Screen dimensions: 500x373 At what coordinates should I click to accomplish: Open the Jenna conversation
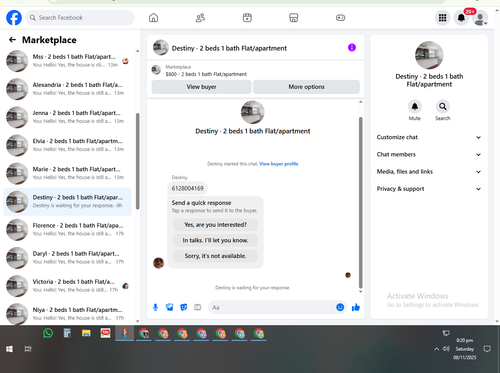coord(67,117)
